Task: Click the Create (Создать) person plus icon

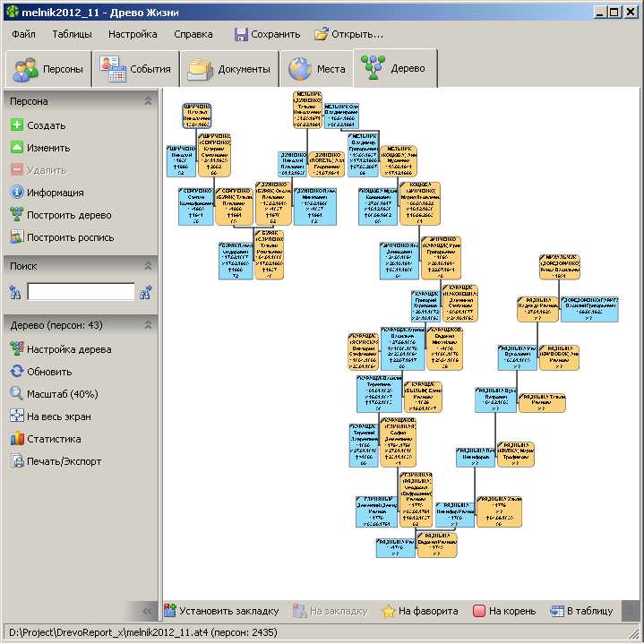Action: 16,126
